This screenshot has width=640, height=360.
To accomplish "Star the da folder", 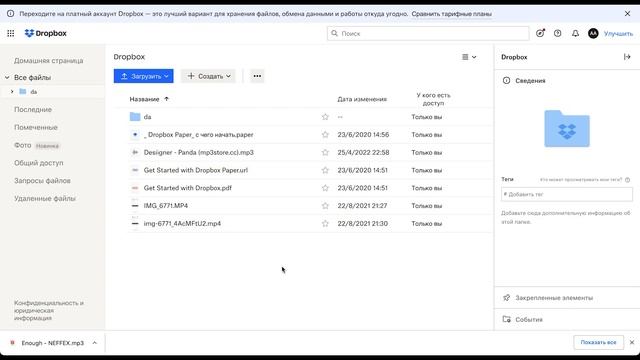I will pyautogui.click(x=325, y=117).
